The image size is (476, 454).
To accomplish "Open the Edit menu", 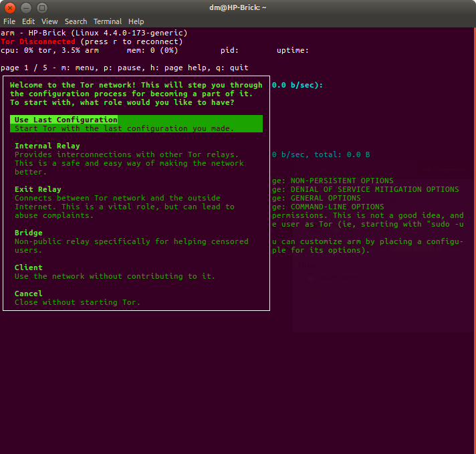I will [x=28, y=21].
